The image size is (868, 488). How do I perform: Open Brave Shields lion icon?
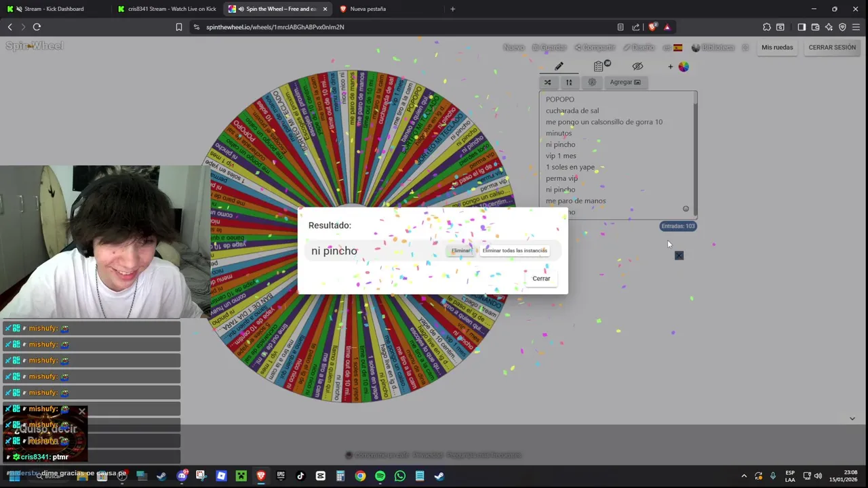652,27
